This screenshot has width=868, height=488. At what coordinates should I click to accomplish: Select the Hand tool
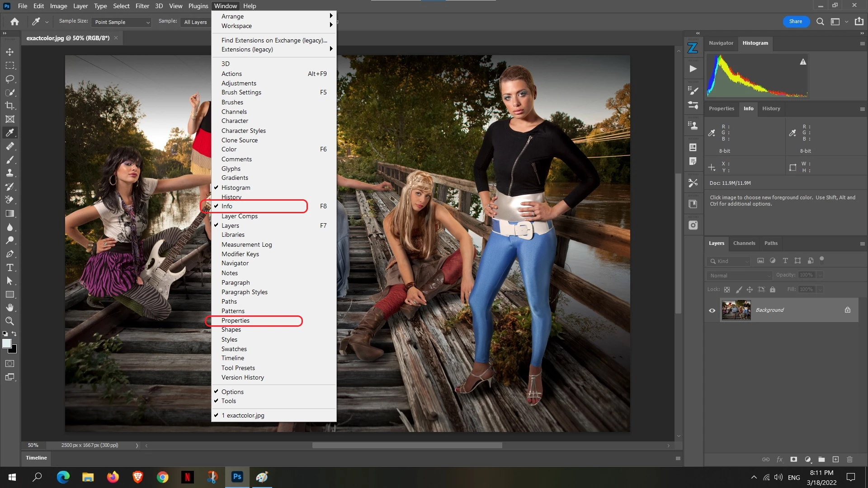point(10,308)
